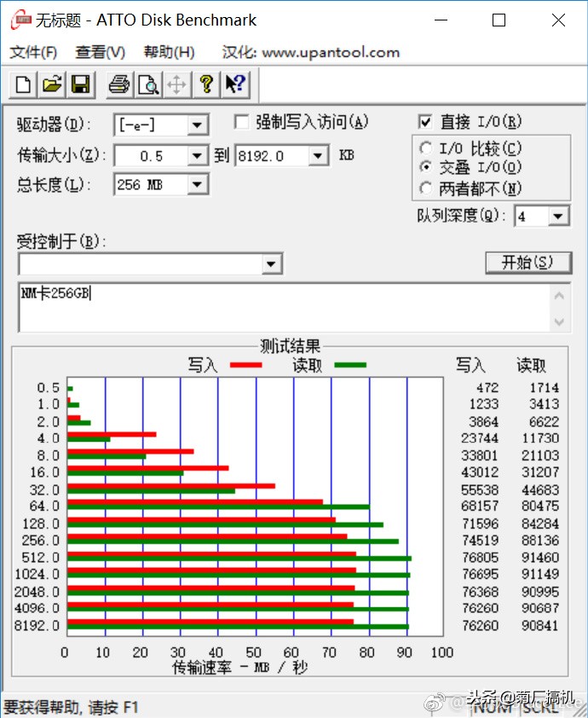588x718 pixels.
Task: Click the read value 88136 for 256.0
Action: (540, 541)
